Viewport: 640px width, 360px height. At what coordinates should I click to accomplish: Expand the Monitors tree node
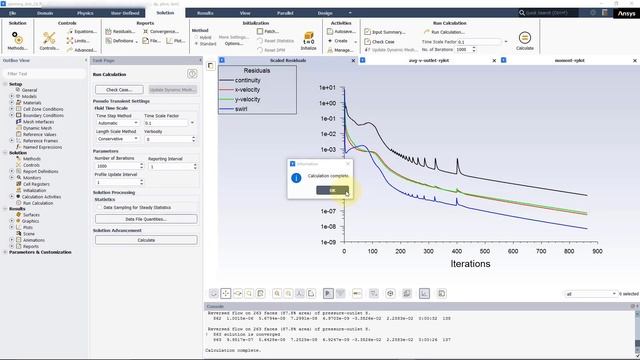point(12,178)
